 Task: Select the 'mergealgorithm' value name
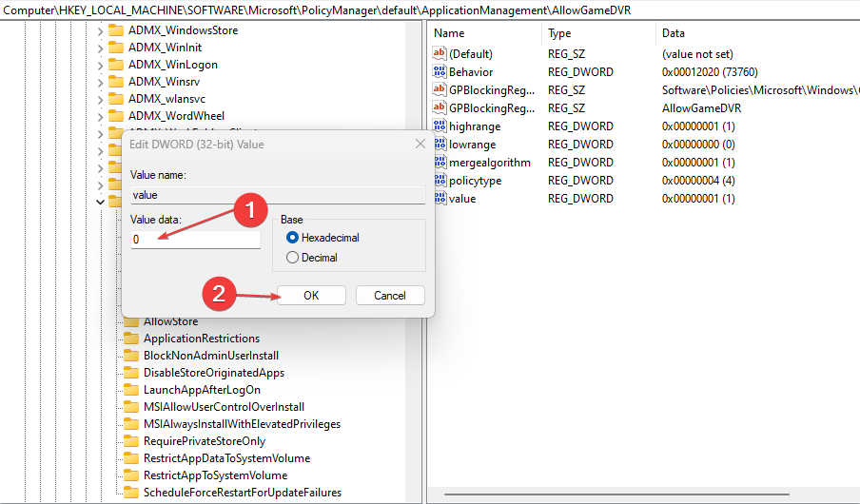click(490, 163)
